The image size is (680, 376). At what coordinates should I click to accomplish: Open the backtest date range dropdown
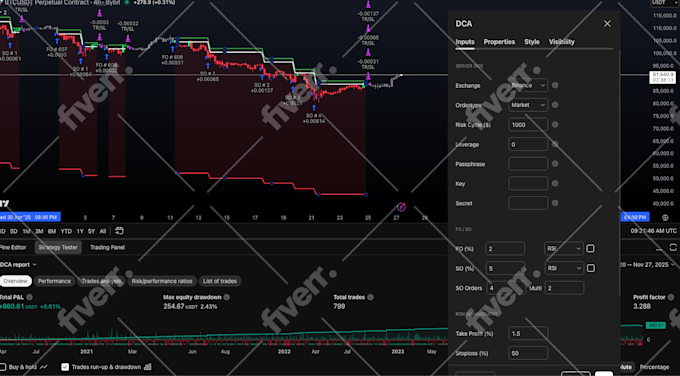647,265
